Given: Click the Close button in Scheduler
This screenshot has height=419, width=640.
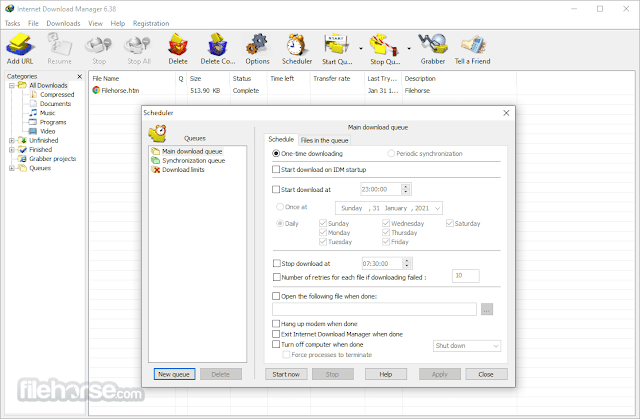Looking at the screenshot, I should tap(486, 374).
